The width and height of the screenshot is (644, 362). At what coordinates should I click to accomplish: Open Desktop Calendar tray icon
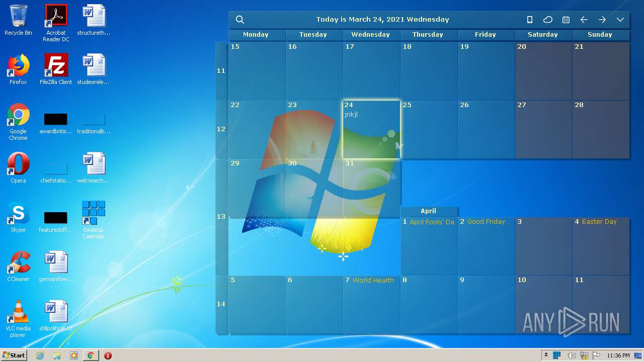tap(557, 355)
